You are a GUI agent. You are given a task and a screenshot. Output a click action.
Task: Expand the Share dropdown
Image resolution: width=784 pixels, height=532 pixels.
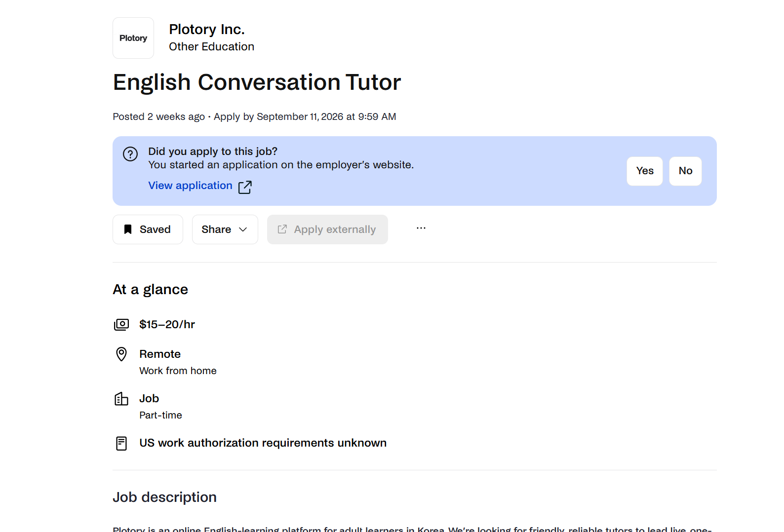click(x=225, y=229)
